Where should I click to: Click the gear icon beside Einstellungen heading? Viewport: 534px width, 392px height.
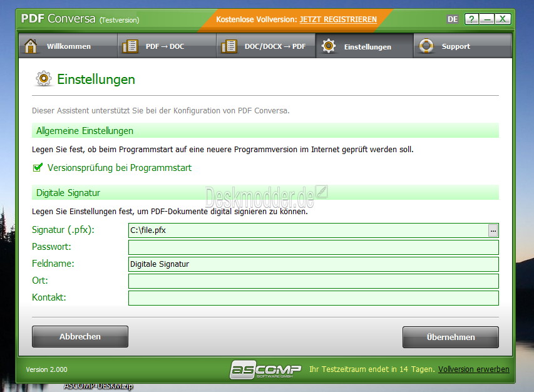[44, 79]
